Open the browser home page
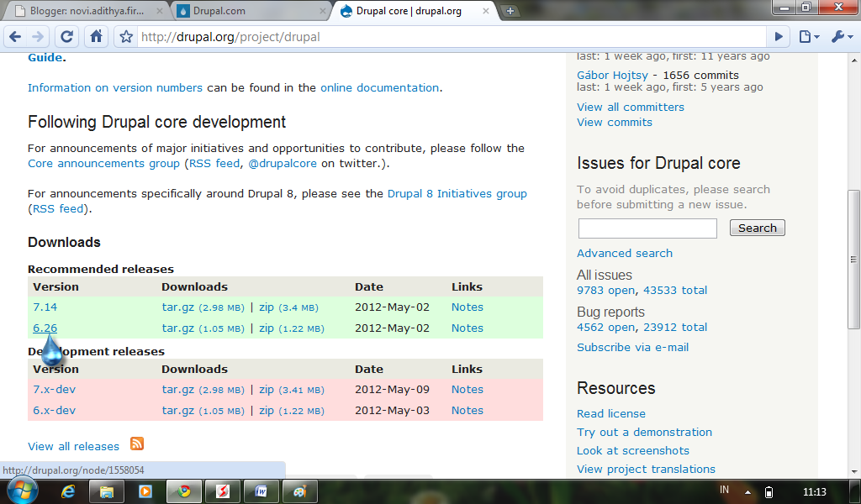This screenshot has width=861, height=504. [96, 37]
